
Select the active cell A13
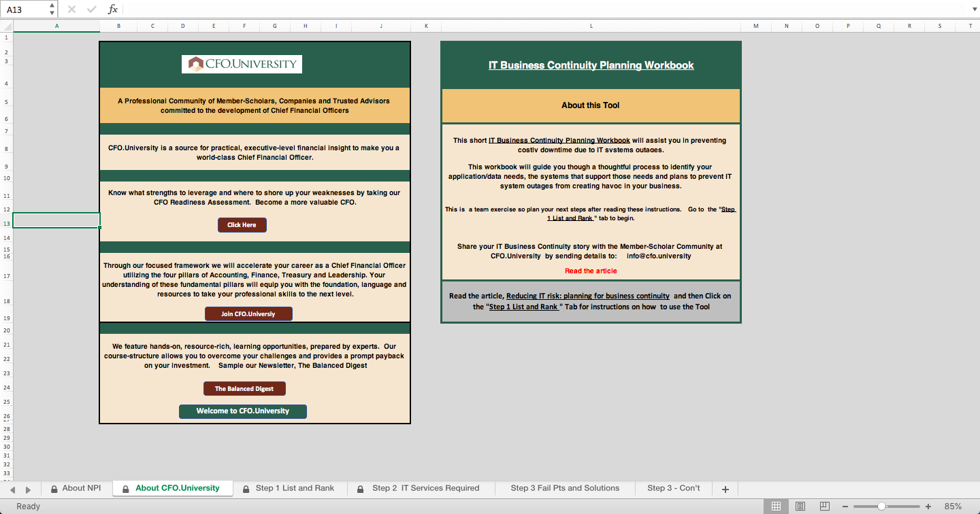[56, 220]
